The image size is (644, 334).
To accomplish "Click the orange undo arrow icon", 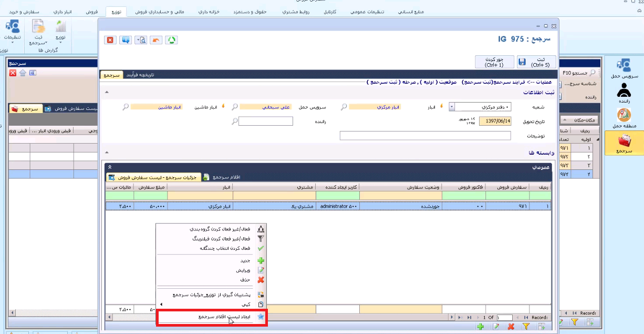I will point(156,40).
